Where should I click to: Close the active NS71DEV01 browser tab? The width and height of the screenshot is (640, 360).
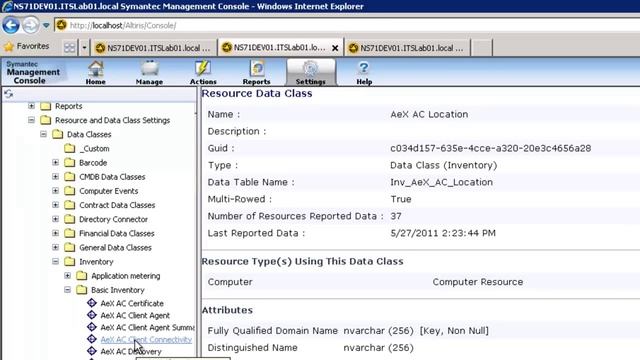pyautogui.click(x=335, y=48)
